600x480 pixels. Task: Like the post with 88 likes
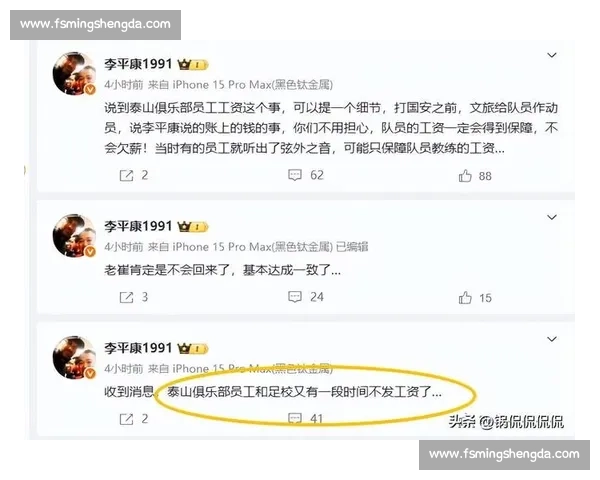tap(465, 176)
